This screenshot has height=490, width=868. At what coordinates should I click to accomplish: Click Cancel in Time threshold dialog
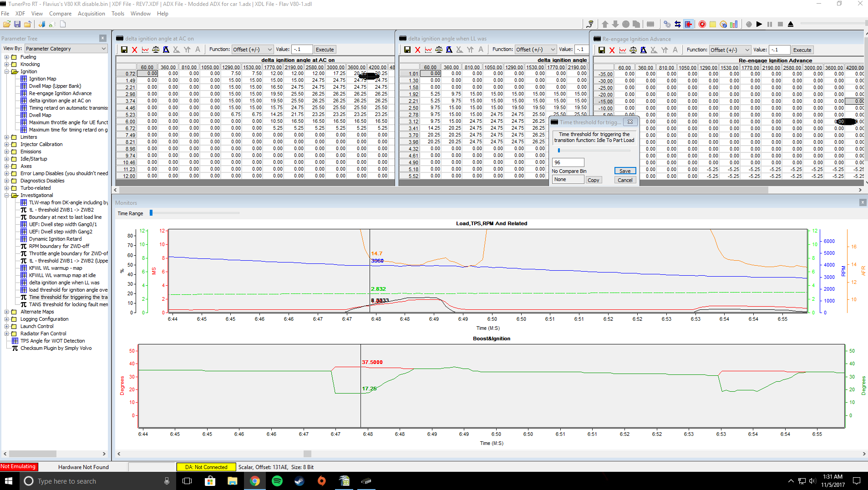coord(625,180)
